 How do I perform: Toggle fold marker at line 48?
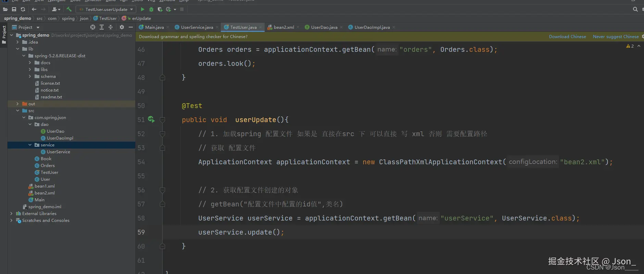coord(163,78)
